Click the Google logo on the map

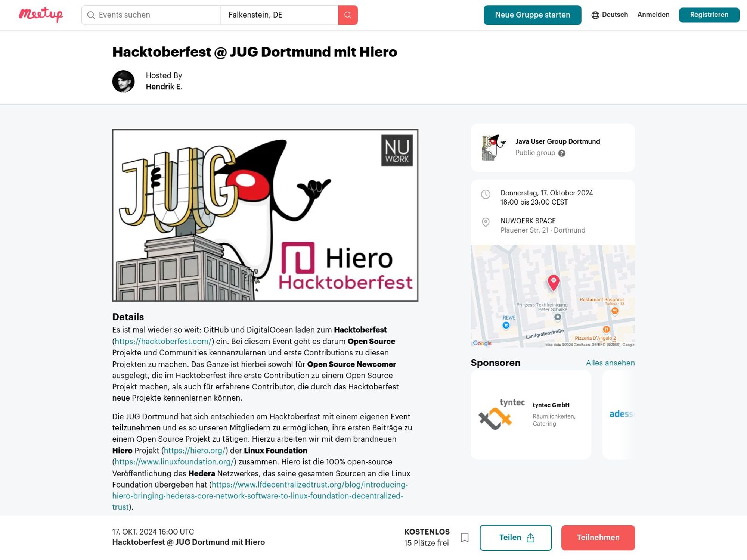click(482, 343)
